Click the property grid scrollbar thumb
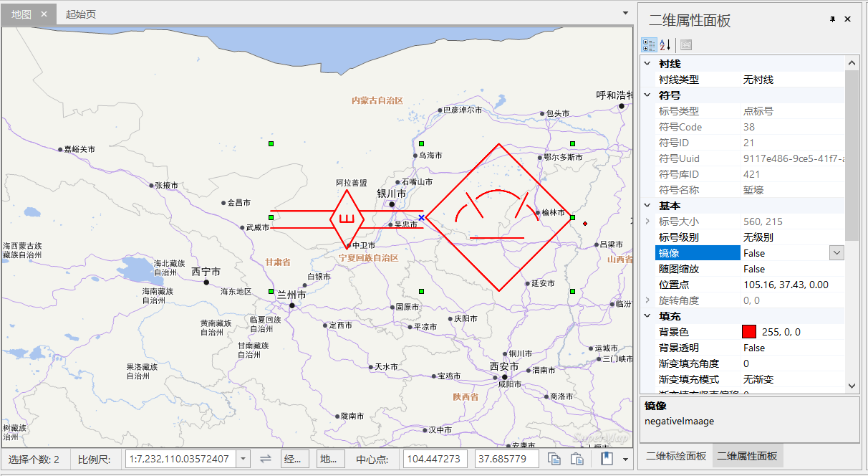 852,155
